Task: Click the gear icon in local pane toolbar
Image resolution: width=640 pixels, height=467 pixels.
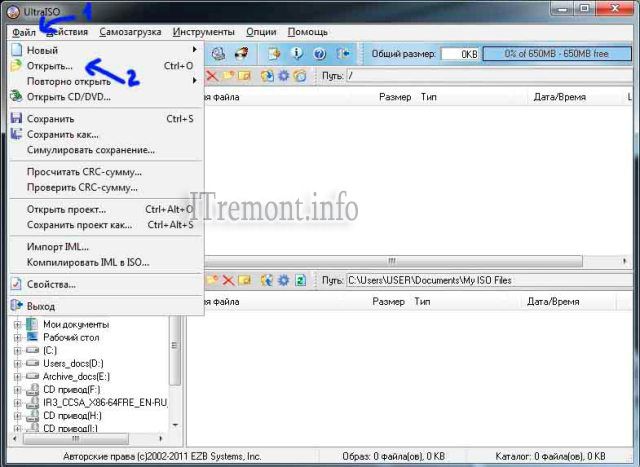Action: [284, 280]
